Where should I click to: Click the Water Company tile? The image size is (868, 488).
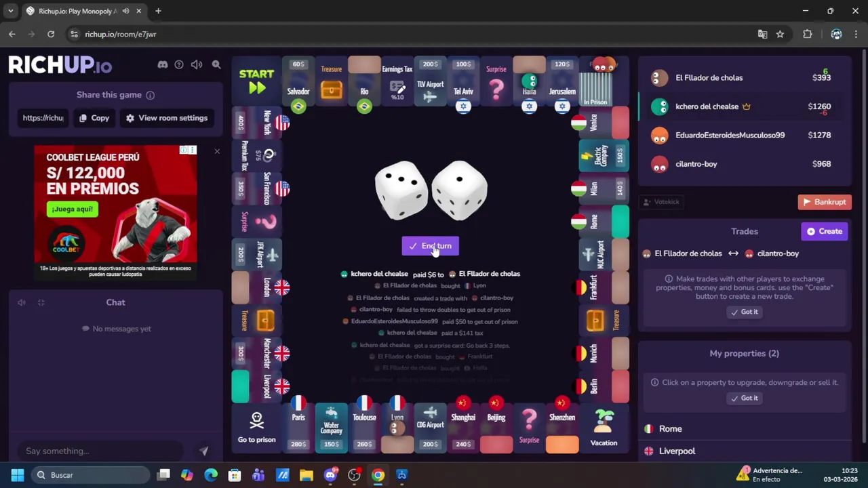(332, 427)
